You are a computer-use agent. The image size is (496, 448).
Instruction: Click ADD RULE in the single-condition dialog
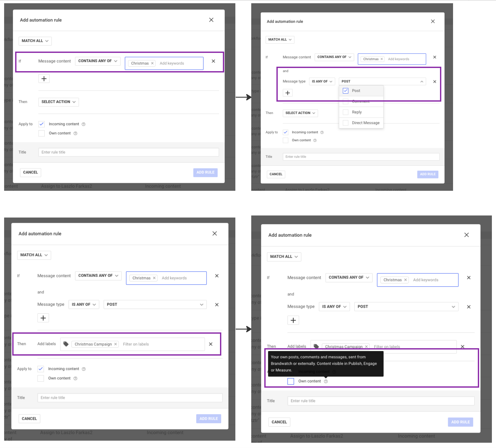tap(205, 172)
